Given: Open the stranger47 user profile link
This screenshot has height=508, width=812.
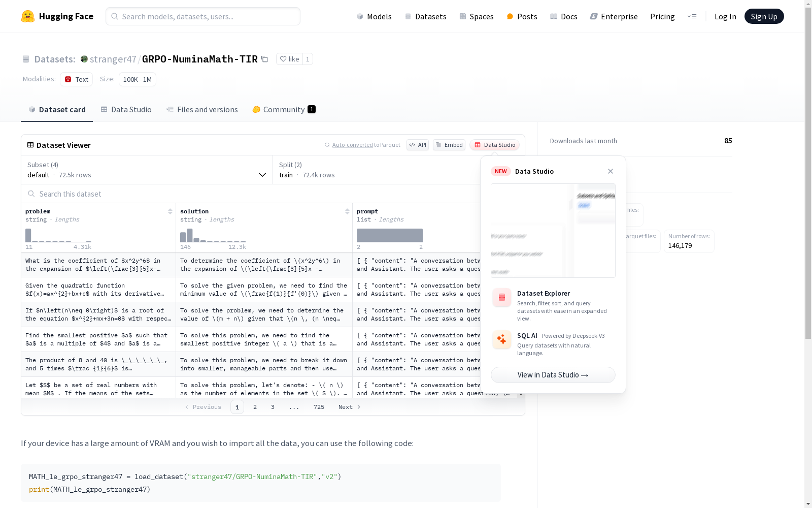Looking at the screenshot, I should pos(113,59).
